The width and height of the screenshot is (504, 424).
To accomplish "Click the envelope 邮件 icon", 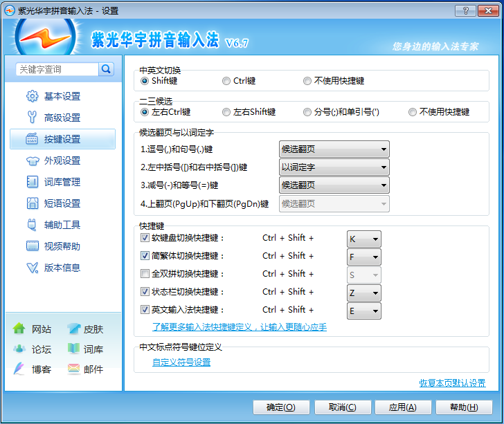I will click(x=73, y=369).
